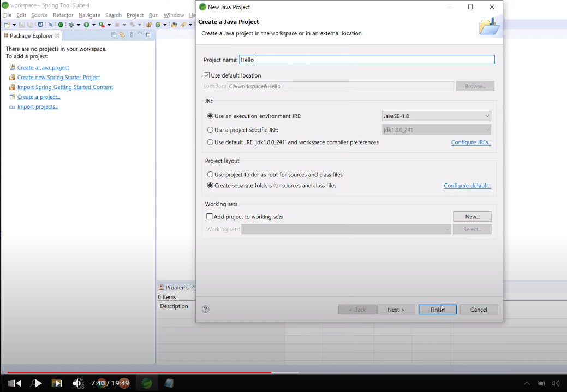
Task: Expand the Run toolbar dropdown arrow
Action: 94,25
